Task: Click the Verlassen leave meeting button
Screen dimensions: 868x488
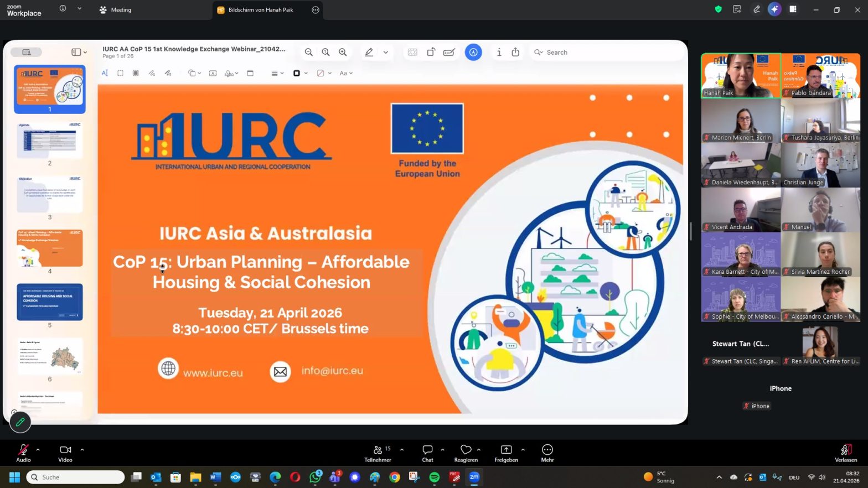Action: pos(845,452)
